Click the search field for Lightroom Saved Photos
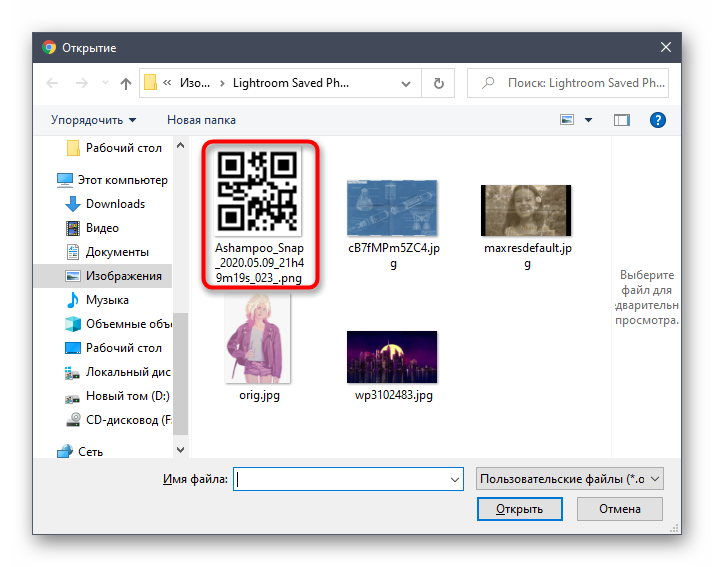The width and height of the screenshot is (714, 567). click(568, 83)
